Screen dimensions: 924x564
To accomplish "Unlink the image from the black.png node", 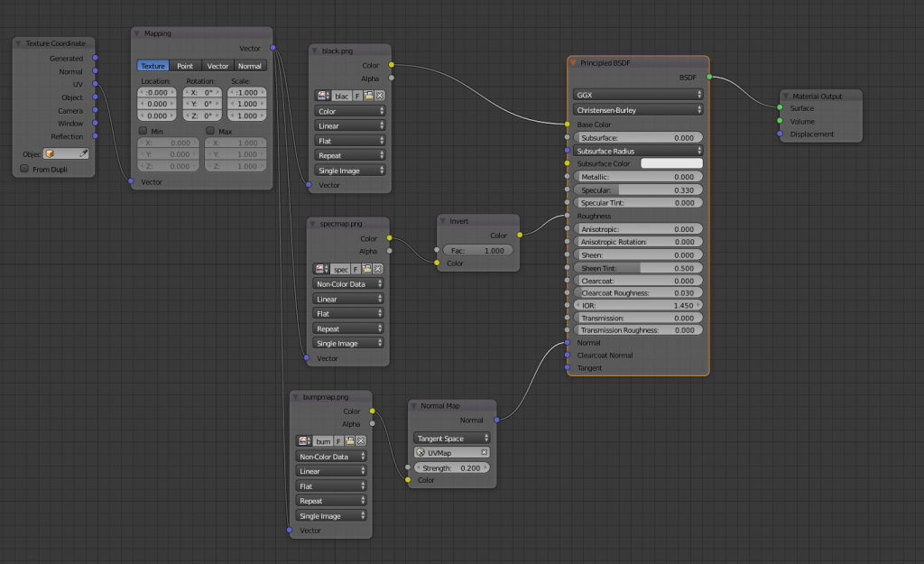I will (380, 96).
